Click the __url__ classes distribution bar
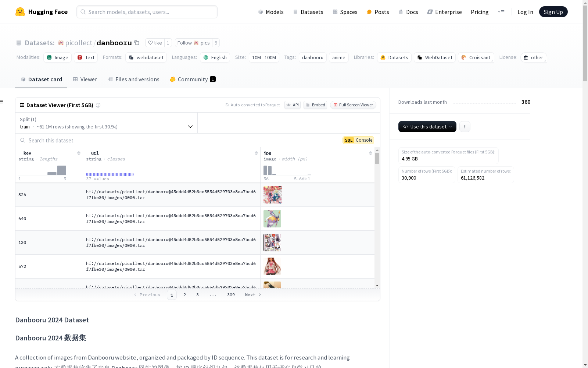588x368 pixels. pos(110,174)
